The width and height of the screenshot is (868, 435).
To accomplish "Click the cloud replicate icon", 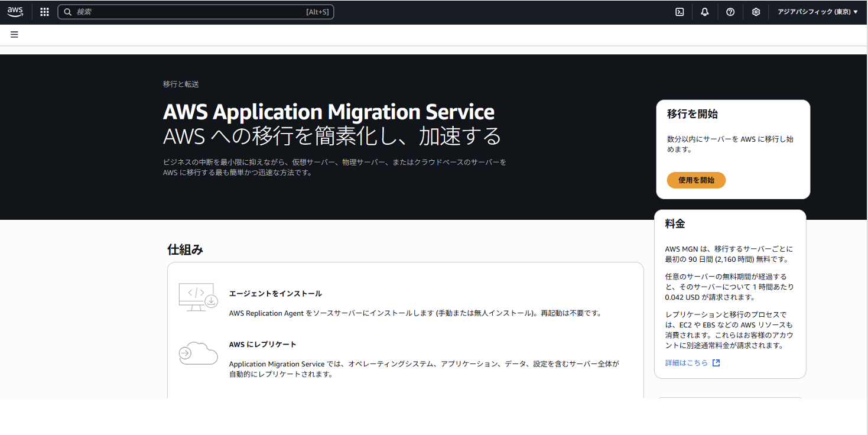I will (198, 352).
